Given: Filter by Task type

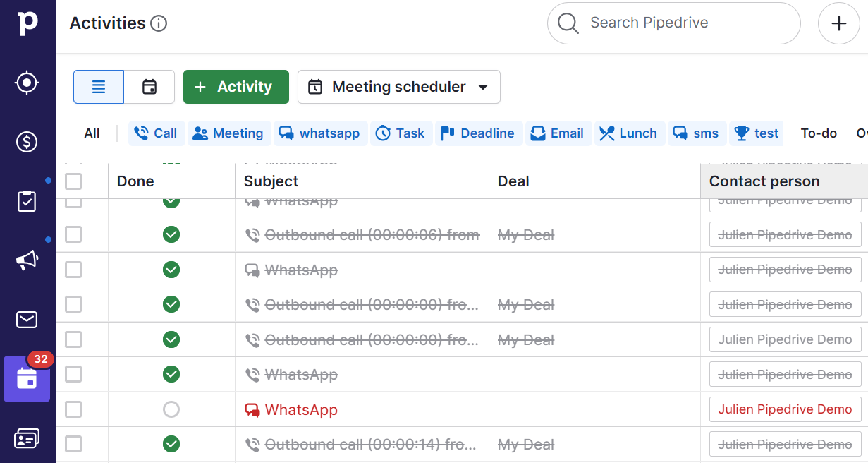Looking at the screenshot, I should (x=400, y=133).
